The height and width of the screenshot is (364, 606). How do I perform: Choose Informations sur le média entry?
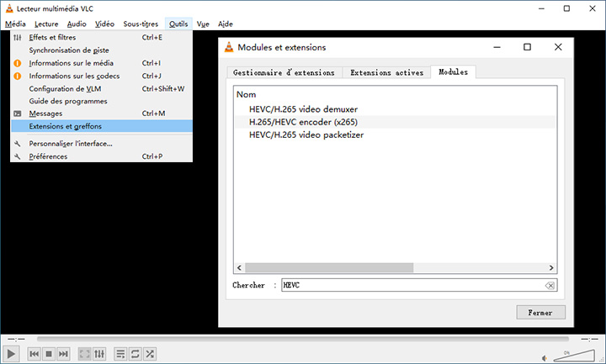102,63
